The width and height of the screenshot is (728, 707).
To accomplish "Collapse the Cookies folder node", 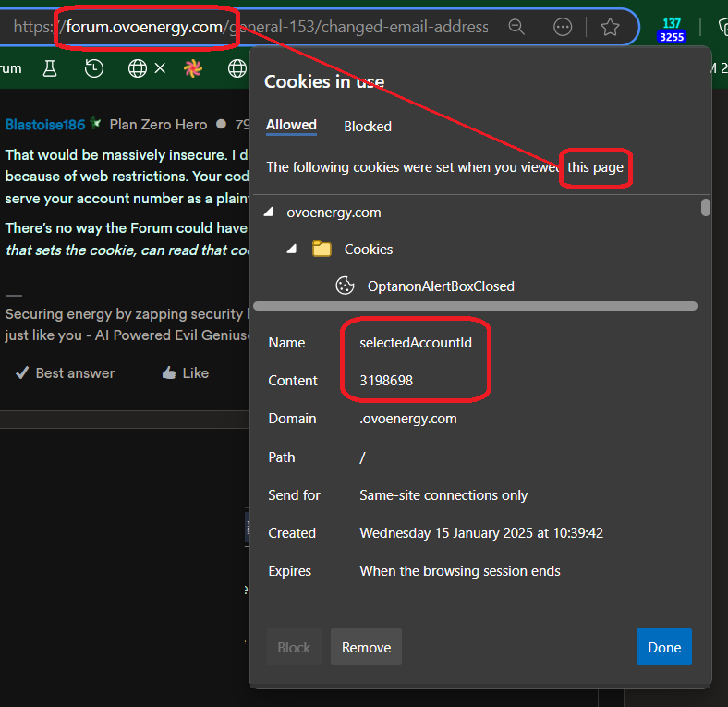I will tap(292, 249).
